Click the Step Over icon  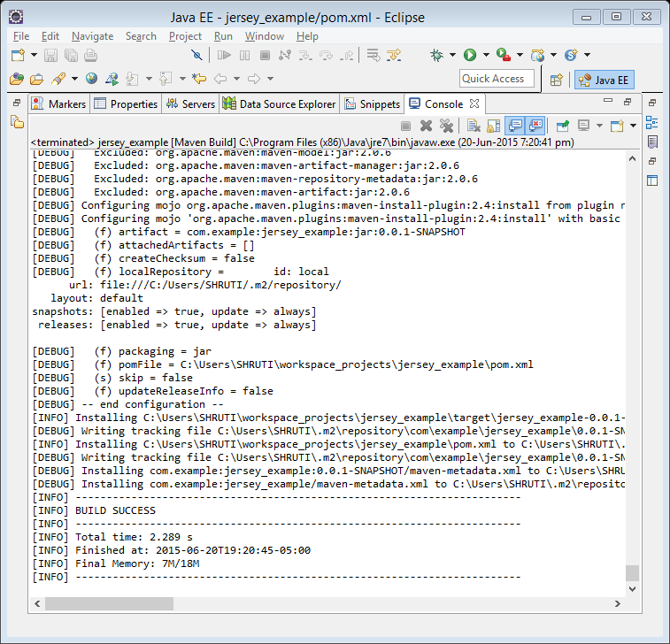(x=326, y=55)
